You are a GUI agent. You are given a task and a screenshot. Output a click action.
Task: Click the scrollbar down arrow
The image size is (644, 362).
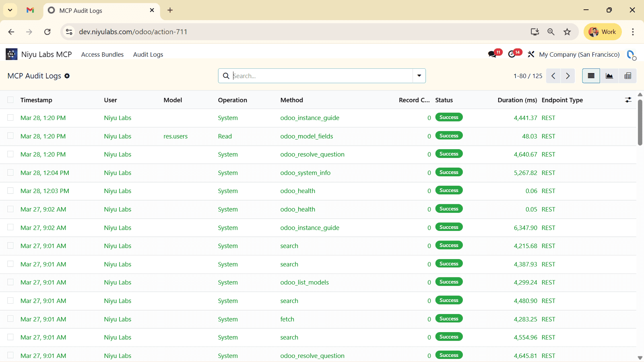point(640,358)
